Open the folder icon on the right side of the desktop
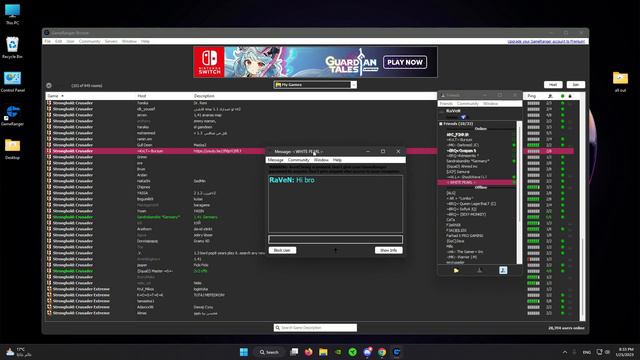This screenshot has height=360, width=640. pos(620,81)
